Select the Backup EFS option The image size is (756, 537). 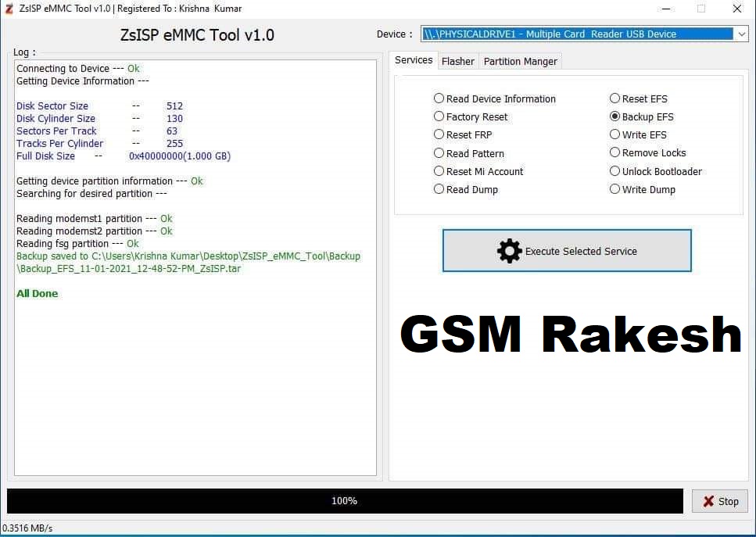(615, 116)
